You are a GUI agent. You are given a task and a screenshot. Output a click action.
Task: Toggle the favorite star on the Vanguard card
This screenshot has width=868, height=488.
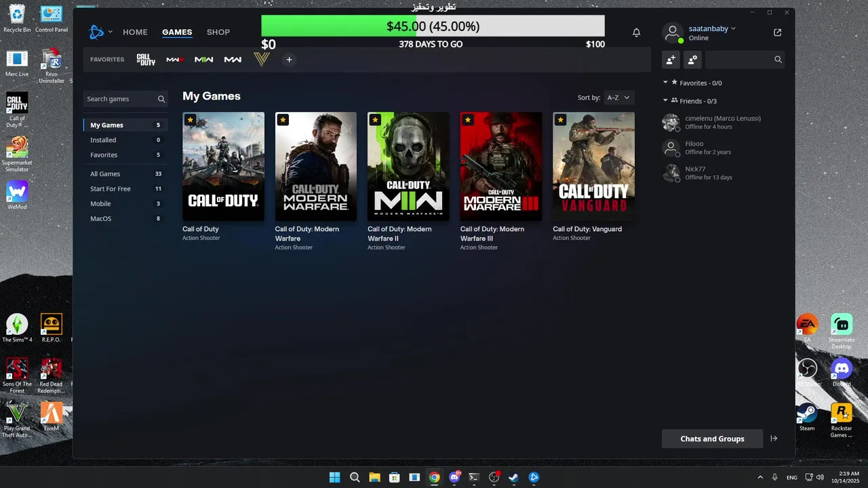tap(560, 120)
